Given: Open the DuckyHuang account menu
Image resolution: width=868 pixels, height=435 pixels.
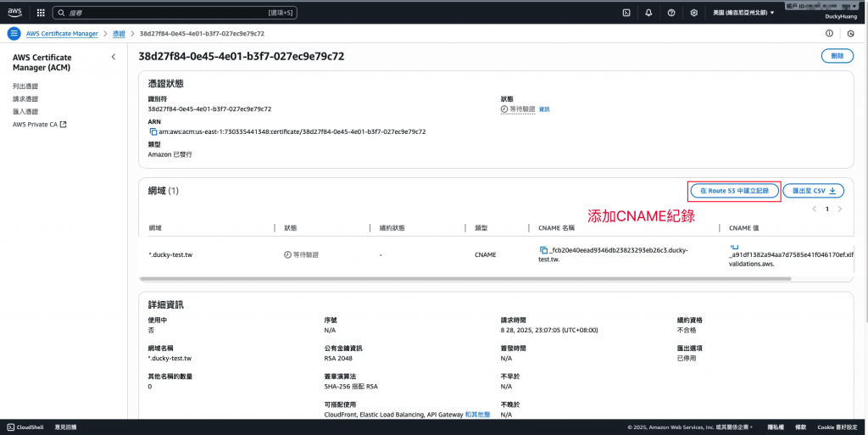Looking at the screenshot, I should (x=840, y=17).
